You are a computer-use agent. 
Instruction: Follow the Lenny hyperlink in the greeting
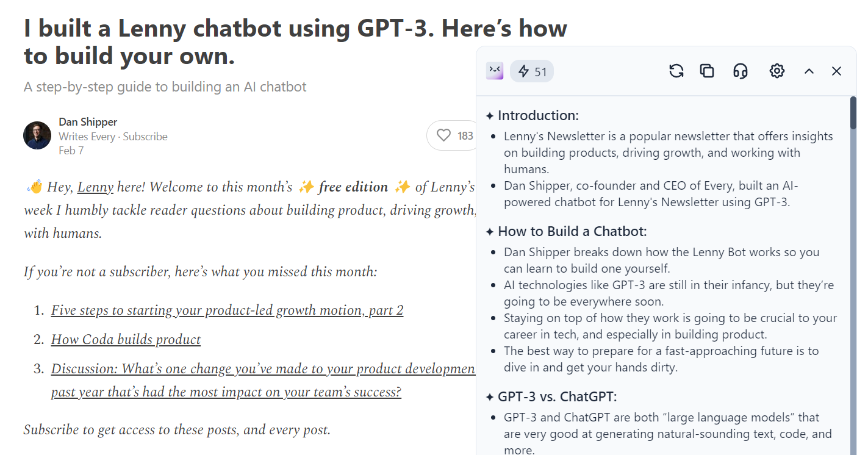point(95,186)
